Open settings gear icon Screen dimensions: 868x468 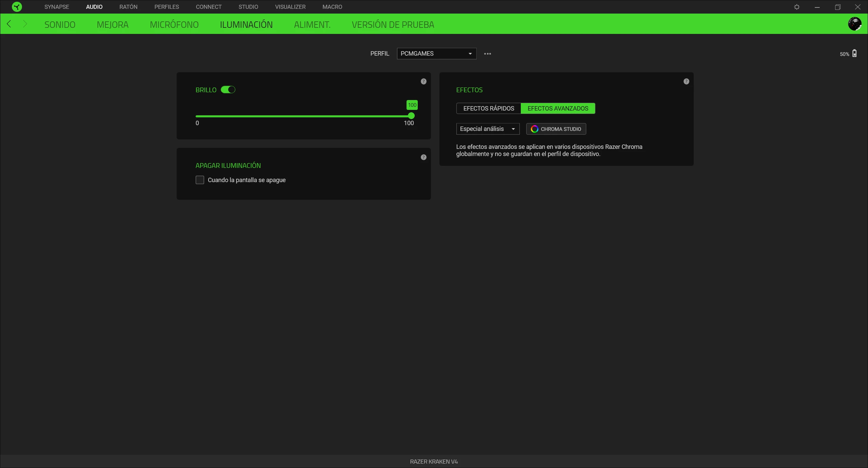pos(797,7)
